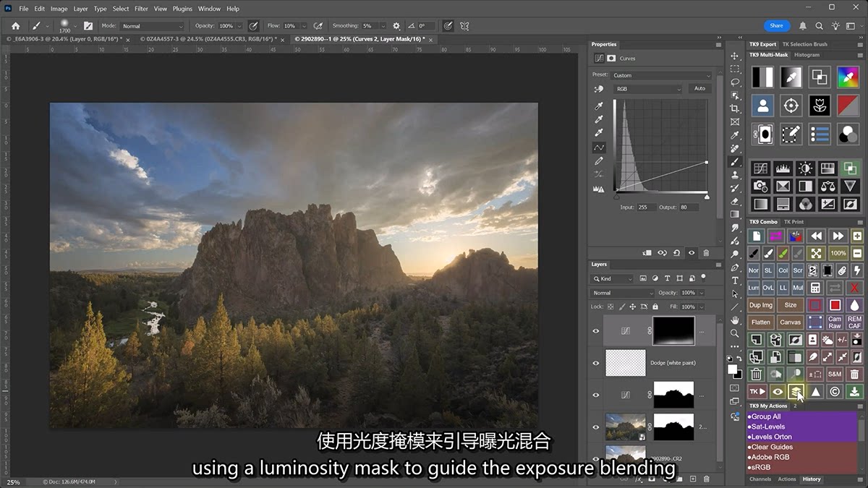This screenshot has height=488, width=868.
Task: Toggle adjustment visibility eye in Properties panel
Action: (x=692, y=253)
